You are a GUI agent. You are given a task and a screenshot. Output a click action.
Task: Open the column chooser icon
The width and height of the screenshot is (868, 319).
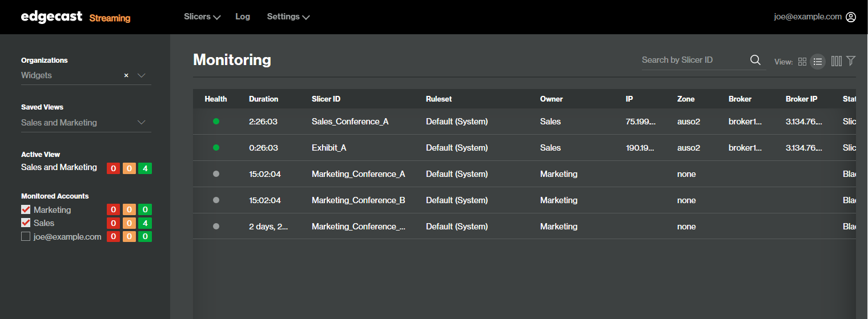(837, 61)
